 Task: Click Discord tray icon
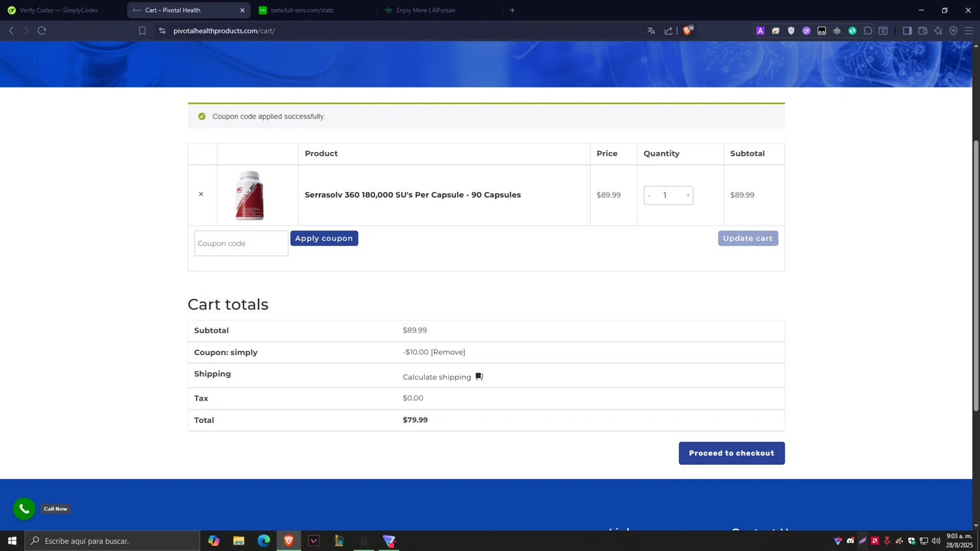coord(850,541)
